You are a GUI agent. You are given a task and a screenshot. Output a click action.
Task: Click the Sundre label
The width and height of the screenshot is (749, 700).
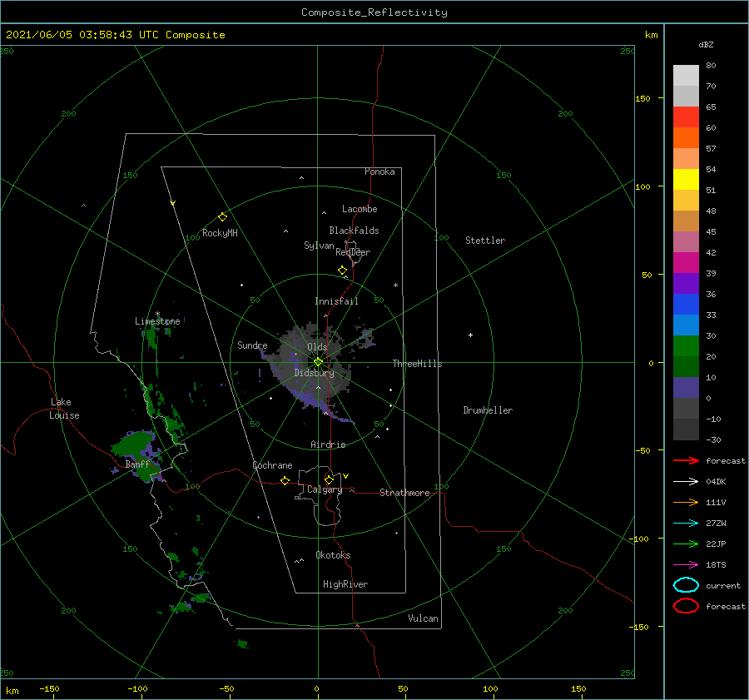253,345
